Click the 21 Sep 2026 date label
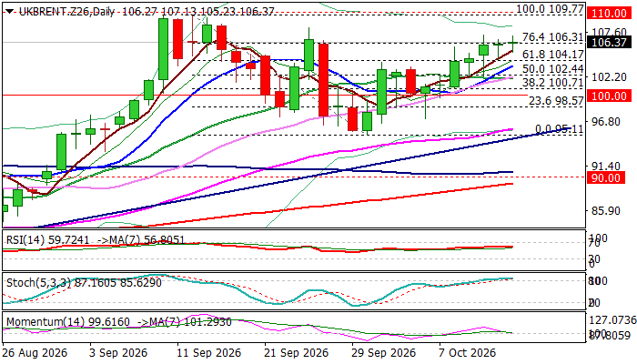The height and width of the screenshot is (364, 637). tap(296, 353)
